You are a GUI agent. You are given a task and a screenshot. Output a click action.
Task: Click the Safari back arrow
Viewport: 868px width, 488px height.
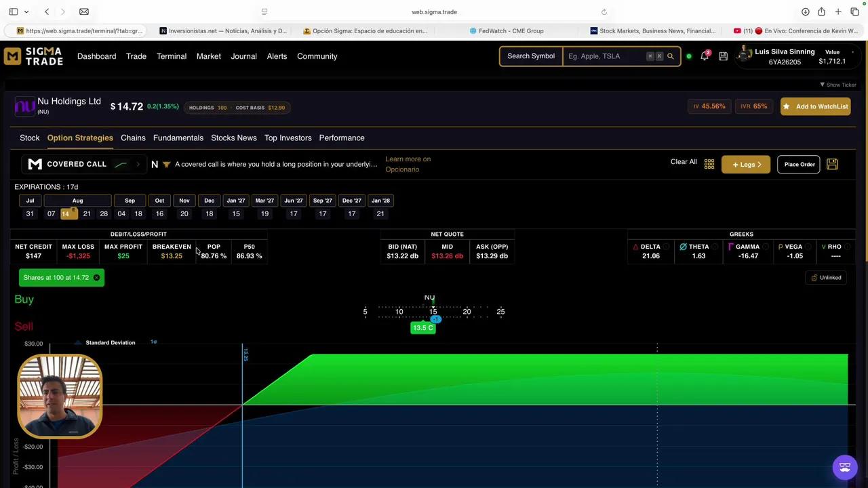click(47, 12)
